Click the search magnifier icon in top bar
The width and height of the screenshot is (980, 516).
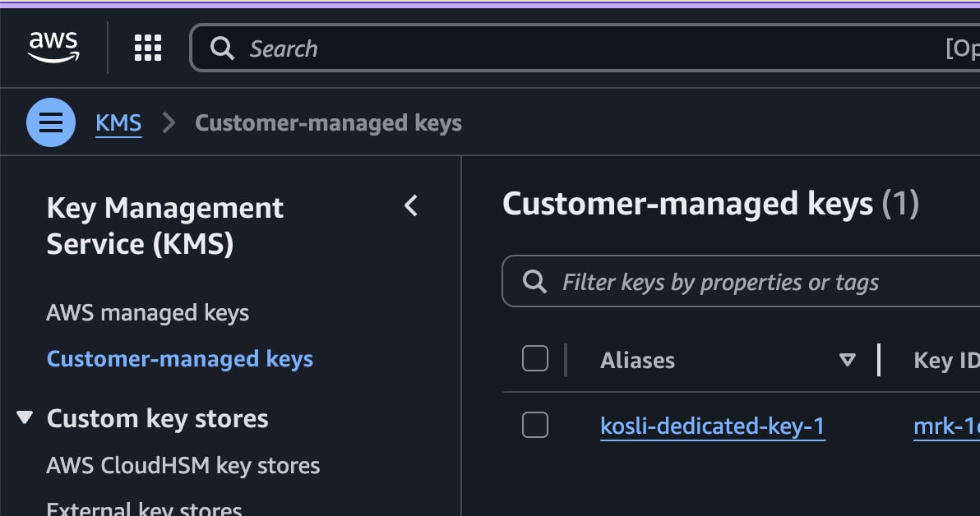click(222, 48)
